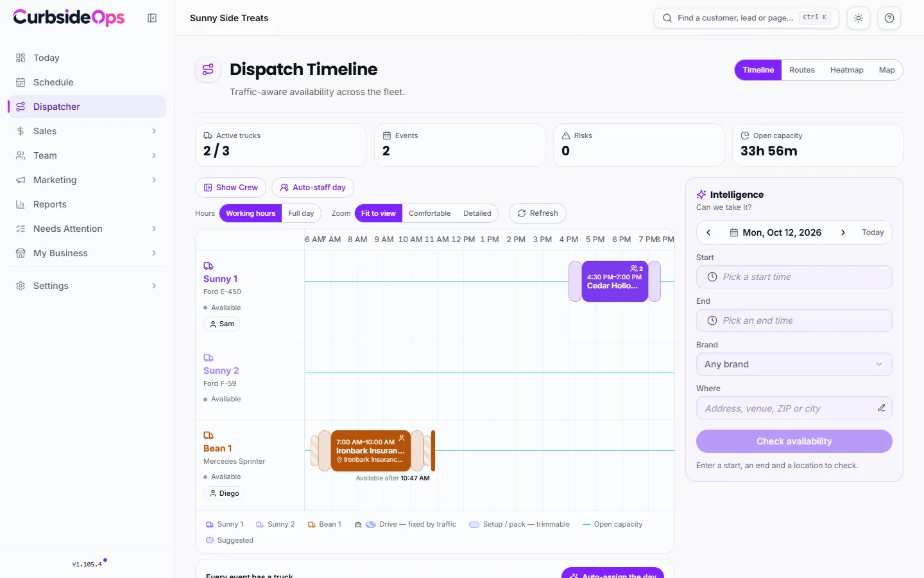Viewport: 924px width, 578px height.
Task: Select Working hours option
Action: [x=250, y=213]
